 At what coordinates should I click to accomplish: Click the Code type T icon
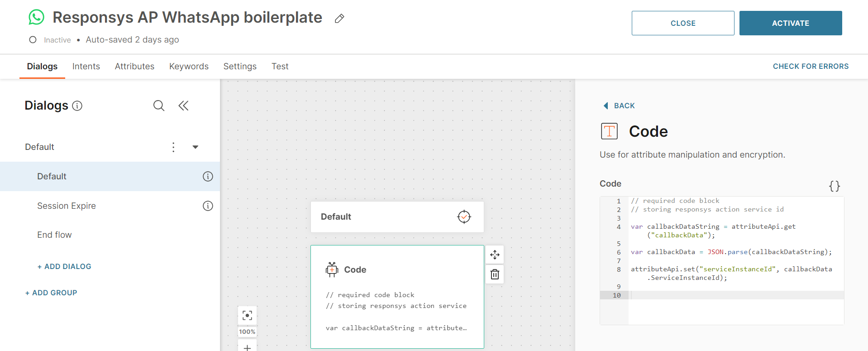pyautogui.click(x=609, y=131)
